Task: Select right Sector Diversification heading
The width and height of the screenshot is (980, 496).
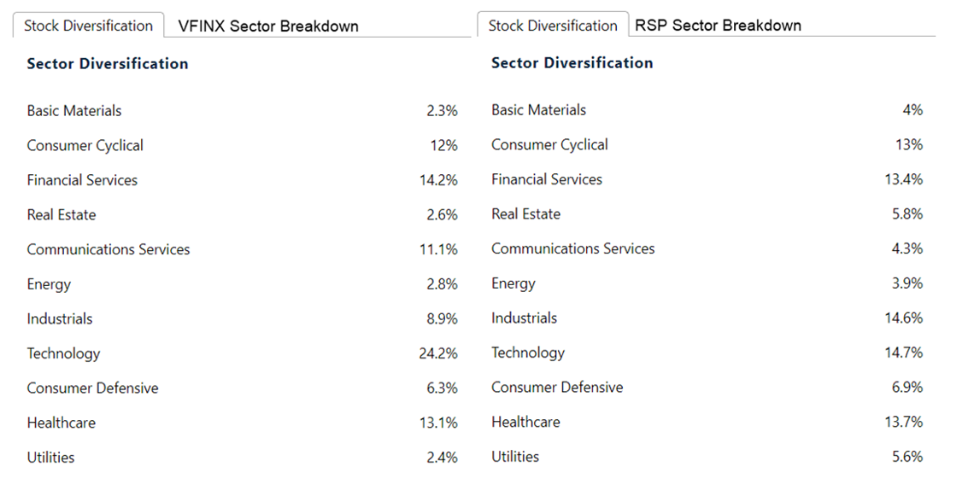Action: [572, 63]
